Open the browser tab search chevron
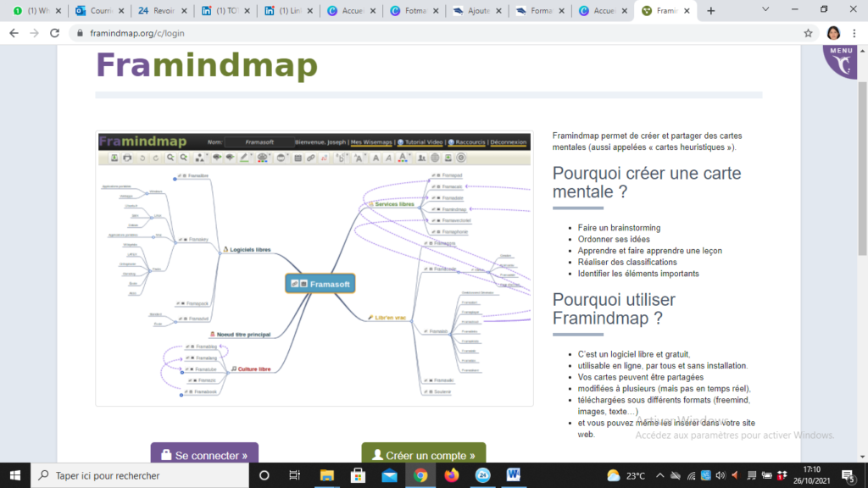 point(767,9)
